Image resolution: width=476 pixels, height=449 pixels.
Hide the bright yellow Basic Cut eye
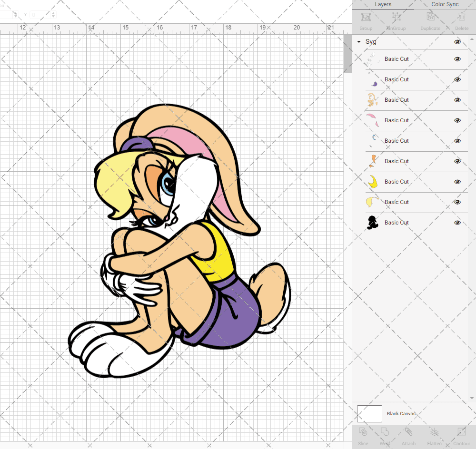(457, 182)
